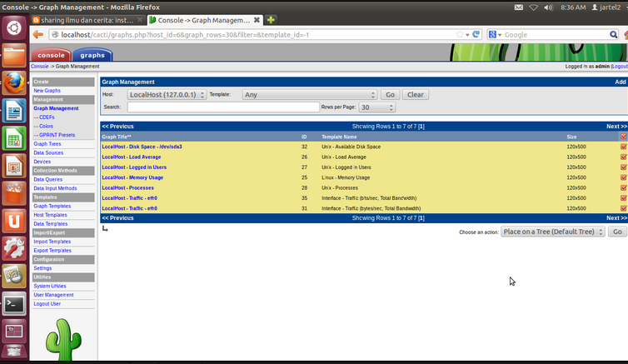Reload the page with refresh icon
The image size is (628, 364).
pyautogui.click(x=476, y=34)
